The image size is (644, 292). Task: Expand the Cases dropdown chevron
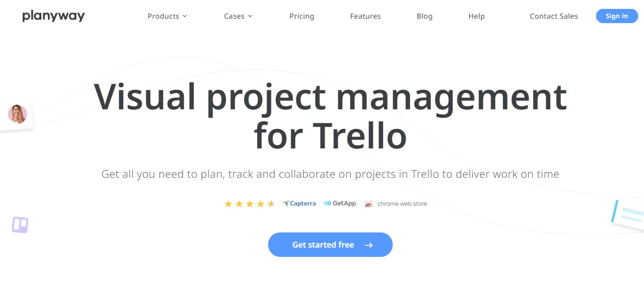pyautogui.click(x=250, y=16)
